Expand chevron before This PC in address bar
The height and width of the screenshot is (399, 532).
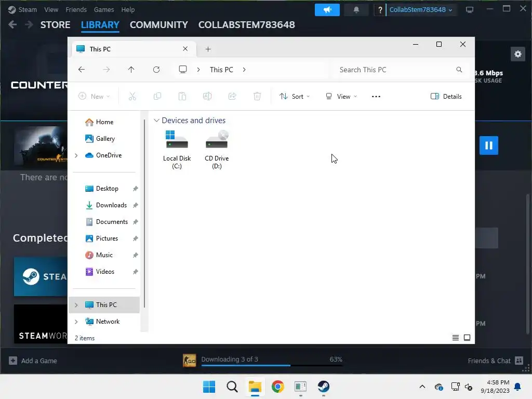pos(198,70)
